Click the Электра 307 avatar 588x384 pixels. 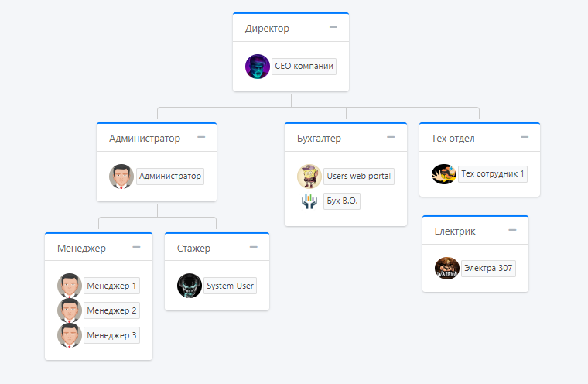tap(447, 269)
